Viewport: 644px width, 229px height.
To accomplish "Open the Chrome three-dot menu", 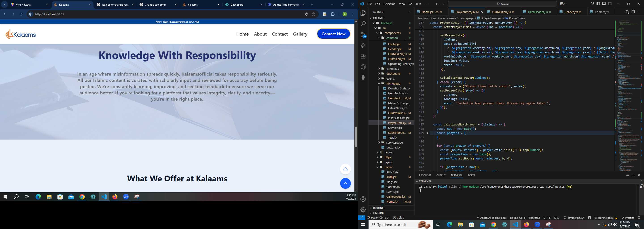I will click(x=353, y=14).
